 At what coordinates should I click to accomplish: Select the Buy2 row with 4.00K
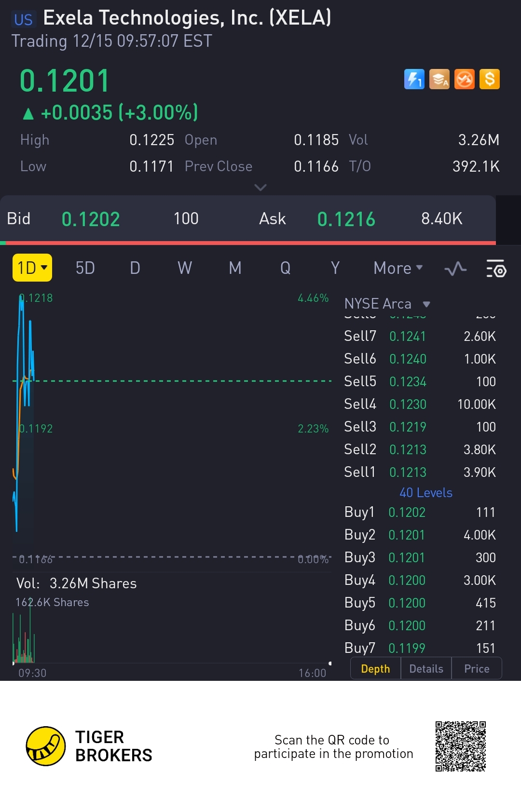pyautogui.click(x=420, y=535)
